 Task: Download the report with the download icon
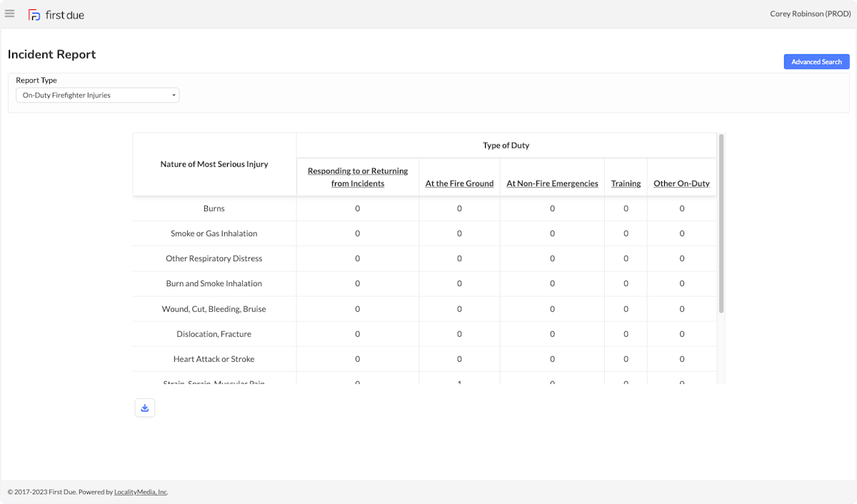(145, 408)
